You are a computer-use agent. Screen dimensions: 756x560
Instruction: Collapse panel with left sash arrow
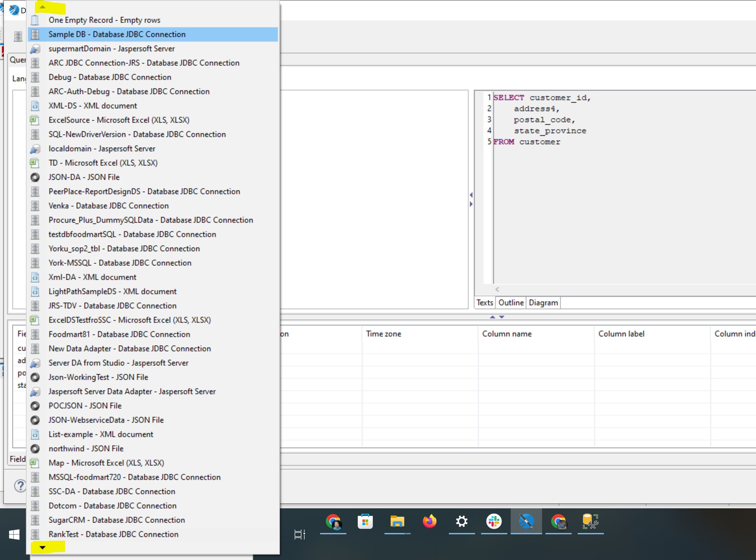tap(471, 195)
